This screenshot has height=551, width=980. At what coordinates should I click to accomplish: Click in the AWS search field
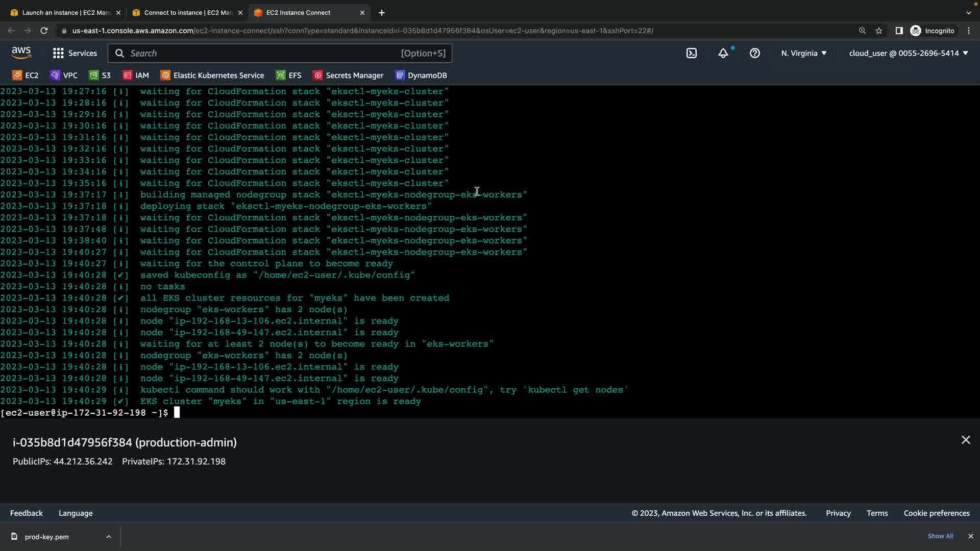[x=280, y=53]
